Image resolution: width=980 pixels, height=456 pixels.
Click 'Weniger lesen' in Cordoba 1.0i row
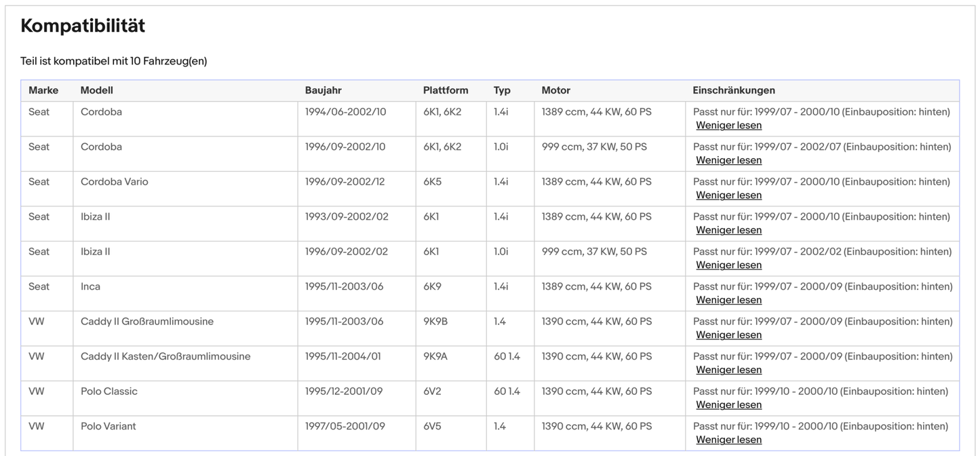point(728,160)
